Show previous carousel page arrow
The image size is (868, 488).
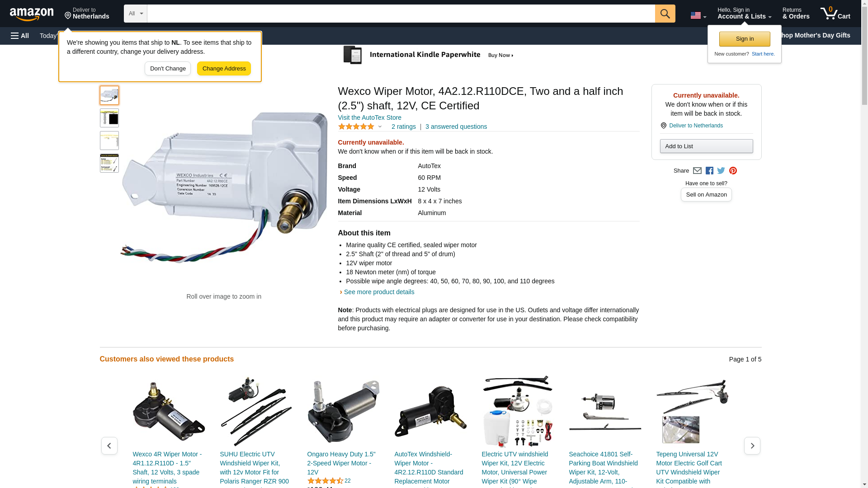point(109,446)
